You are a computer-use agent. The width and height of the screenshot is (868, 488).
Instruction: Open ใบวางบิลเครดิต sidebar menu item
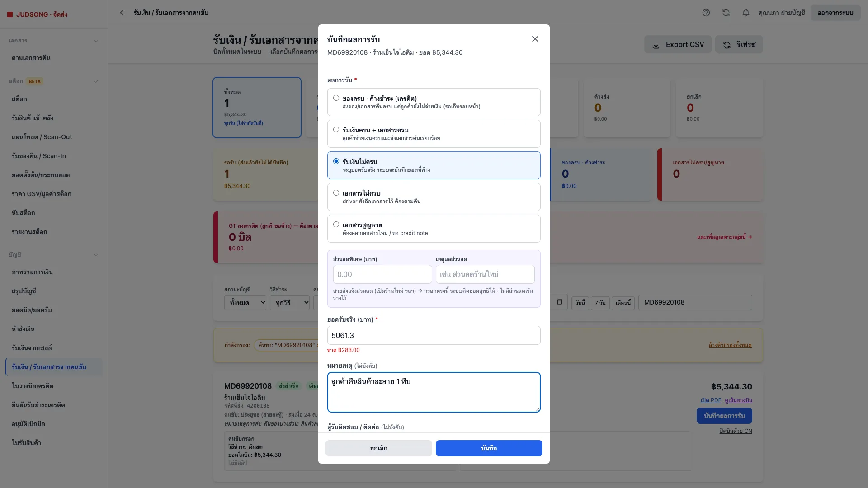point(33,386)
